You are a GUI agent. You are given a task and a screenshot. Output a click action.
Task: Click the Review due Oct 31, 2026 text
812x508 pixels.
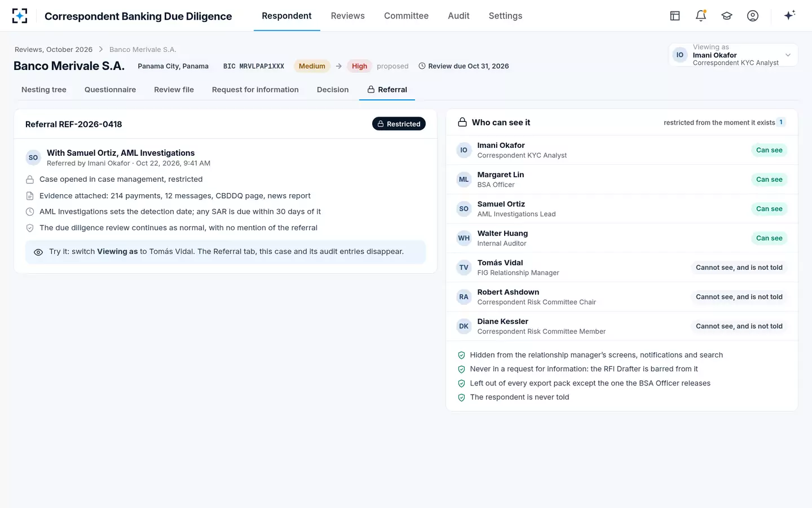[469, 66]
